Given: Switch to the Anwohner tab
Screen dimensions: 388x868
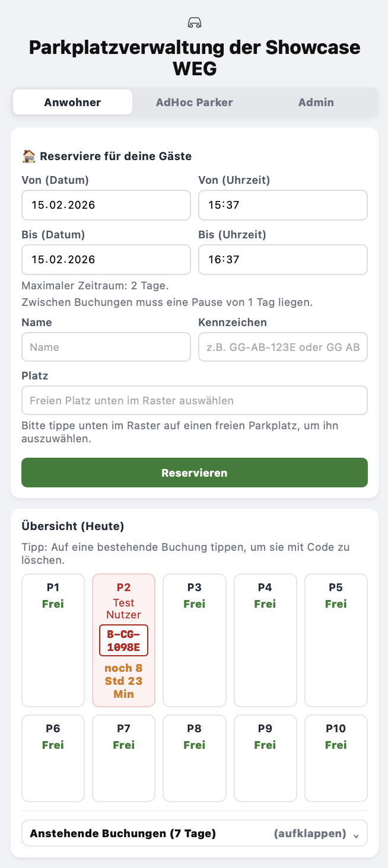Looking at the screenshot, I should 72,102.
